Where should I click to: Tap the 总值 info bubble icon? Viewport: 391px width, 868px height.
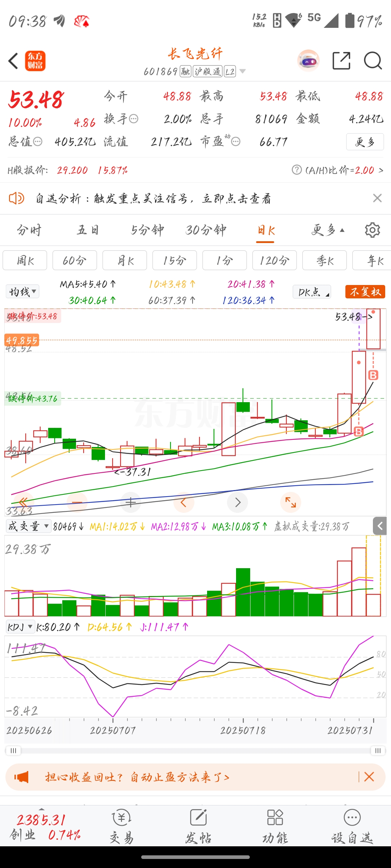tap(38, 141)
